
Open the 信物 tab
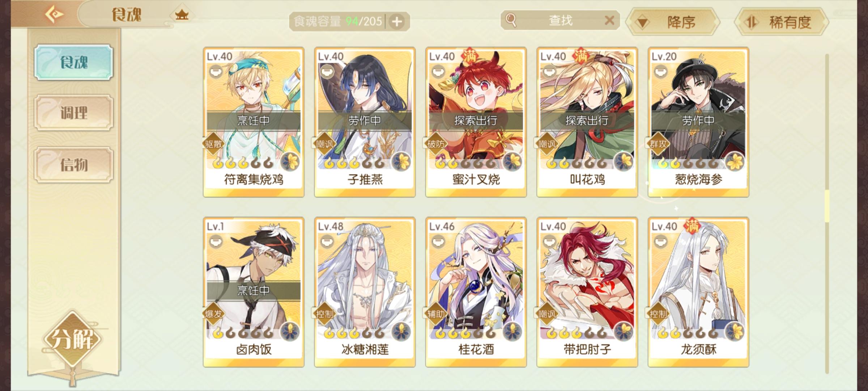[74, 164]
